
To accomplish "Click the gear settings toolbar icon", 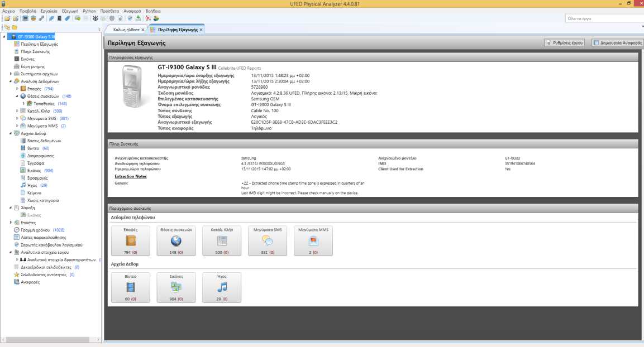I will point(112,18).
